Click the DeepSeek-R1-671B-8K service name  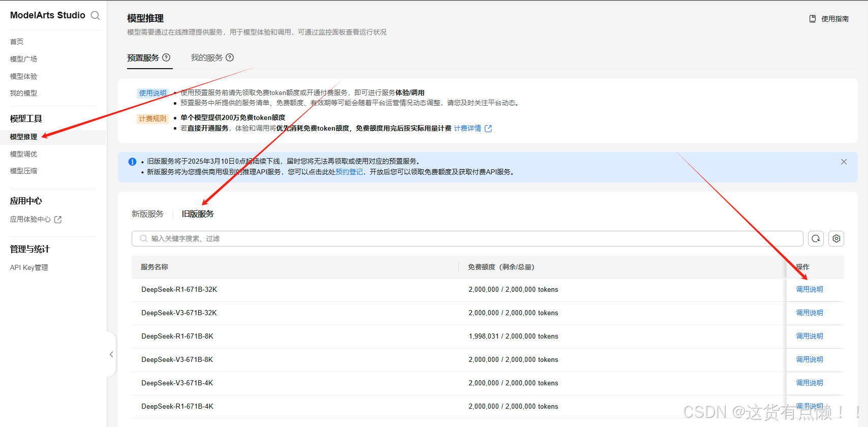click(x=177, y=336)
